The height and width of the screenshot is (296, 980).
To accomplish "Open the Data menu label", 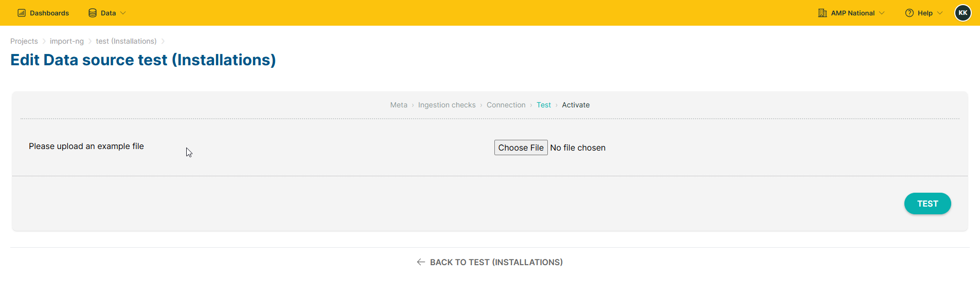I will (x=108, y=13).
